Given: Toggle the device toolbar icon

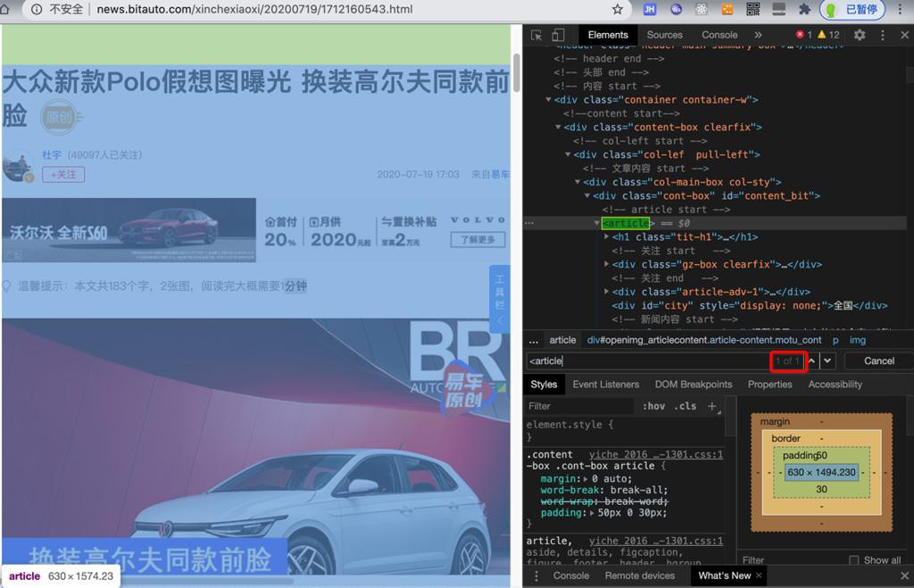Looking at the screenshot, I should coord(558,35).
